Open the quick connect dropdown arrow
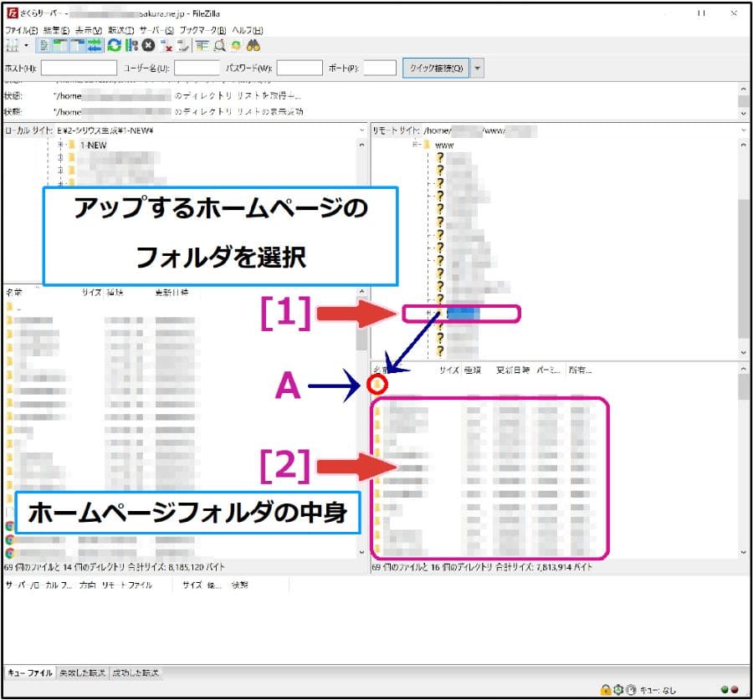The height and width of the screenshot is (700, 753). click(x=478, y=69)
